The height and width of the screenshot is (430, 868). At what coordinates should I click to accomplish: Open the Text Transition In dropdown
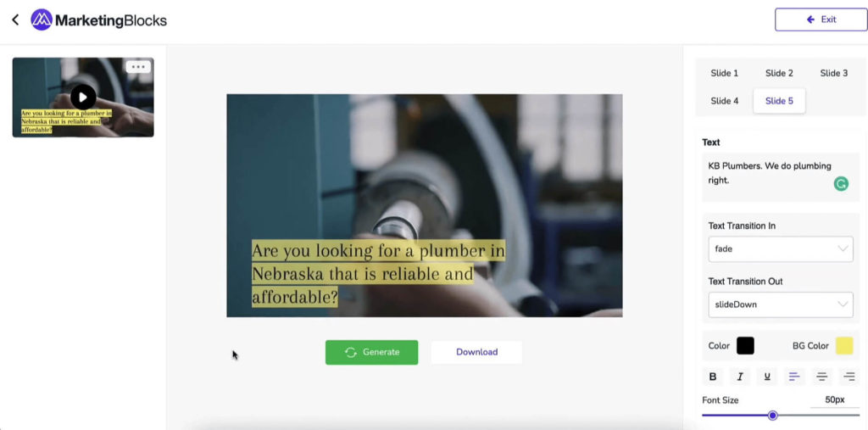781,249
